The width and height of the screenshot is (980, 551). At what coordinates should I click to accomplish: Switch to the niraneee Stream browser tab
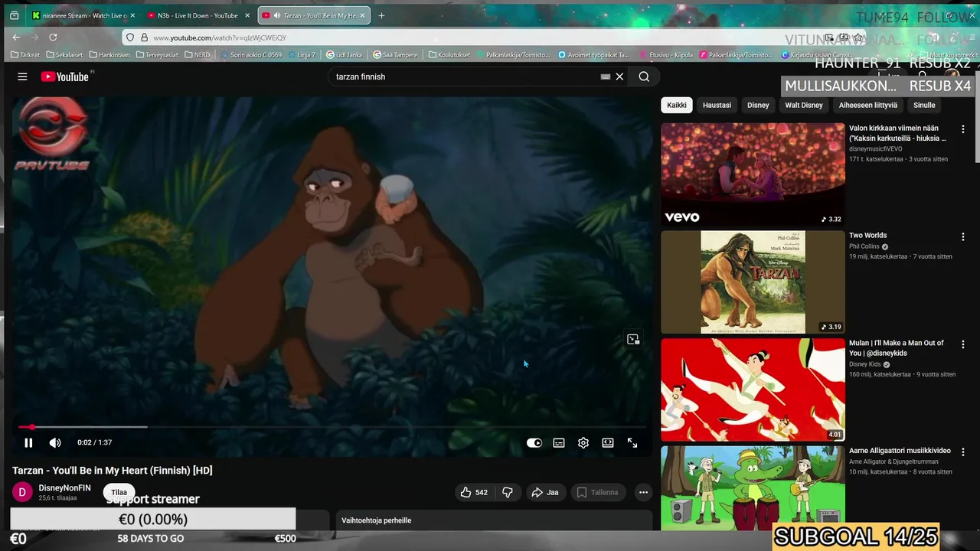(83, 15)
